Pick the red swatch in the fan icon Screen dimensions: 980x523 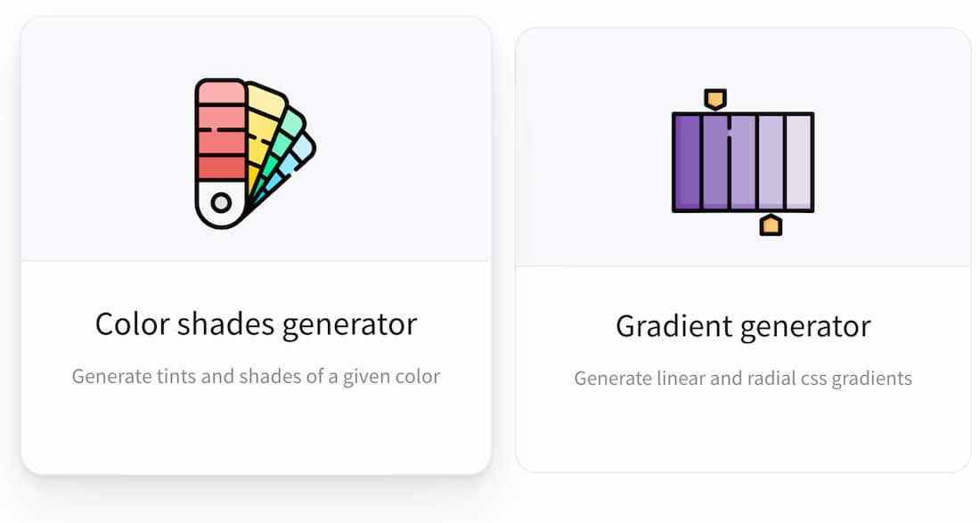coord(220,134)
